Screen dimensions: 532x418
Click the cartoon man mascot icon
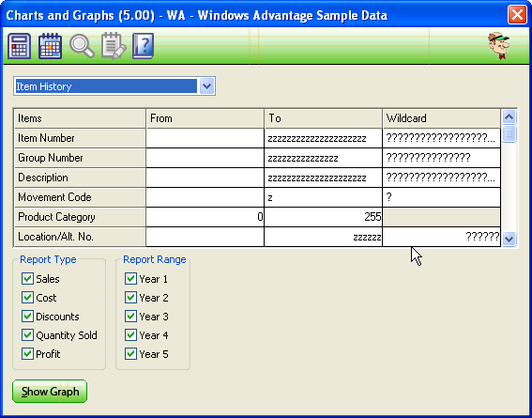499,46
